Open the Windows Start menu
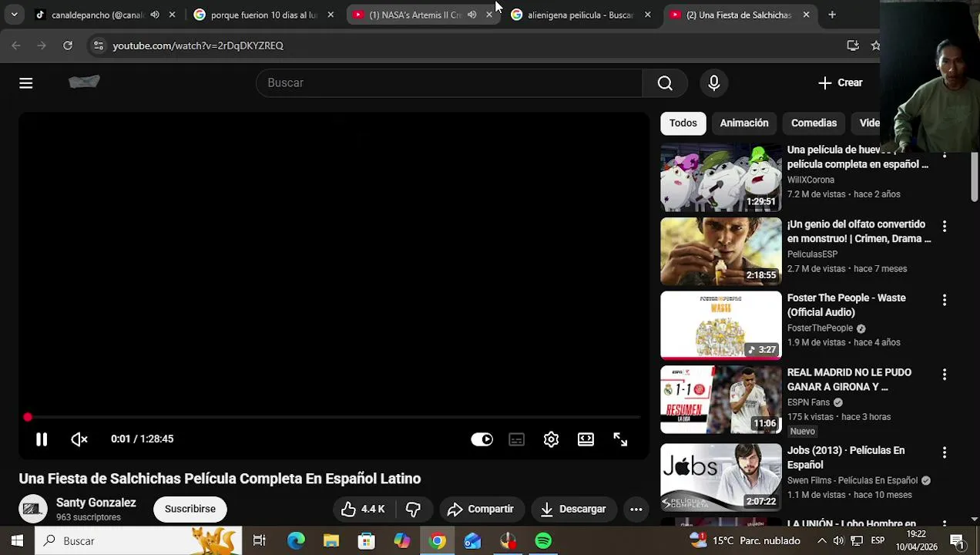 point(17,541)
